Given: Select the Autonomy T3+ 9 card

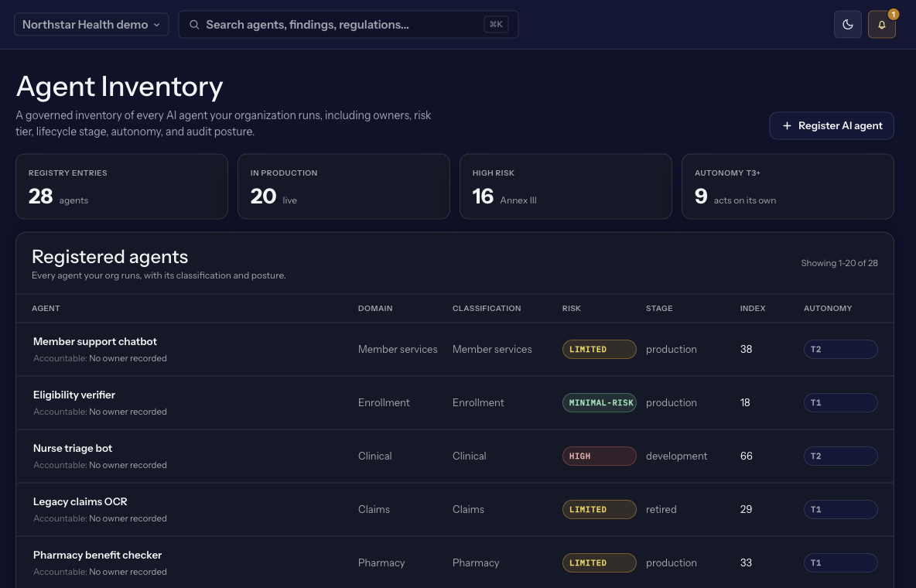Looking at the screenshot, I should click(788, 186).
